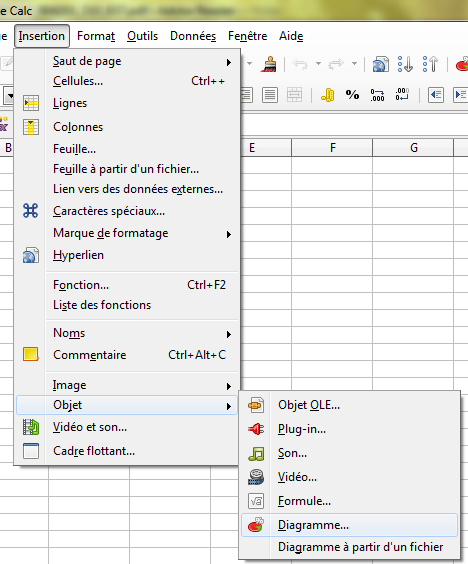Click the special characters symbol icon

coord(31,211)
